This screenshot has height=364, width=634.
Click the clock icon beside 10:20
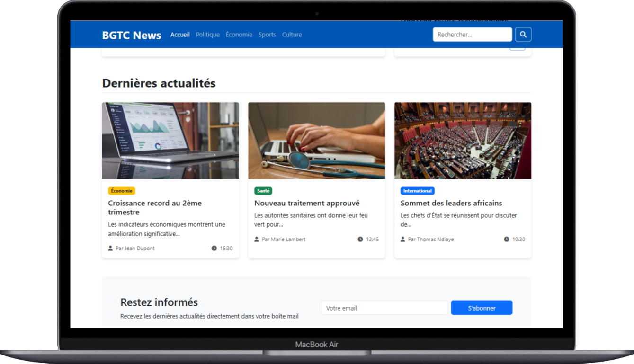507,239
